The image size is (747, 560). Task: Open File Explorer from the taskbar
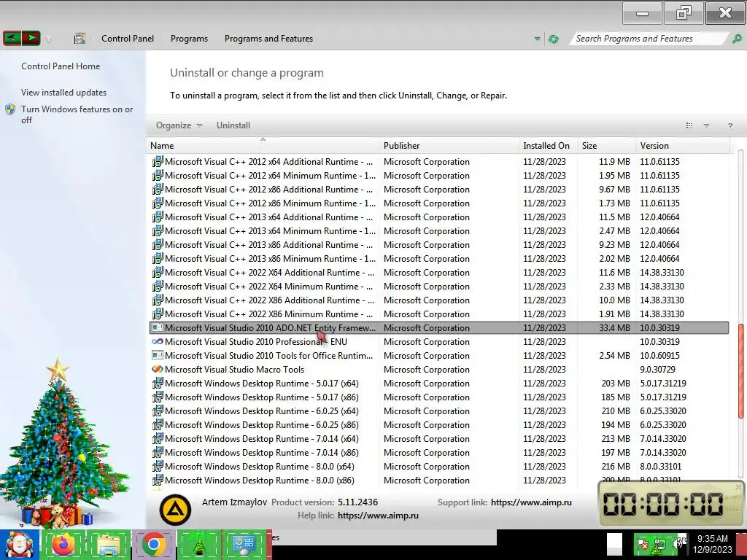(x=109, y=544)
